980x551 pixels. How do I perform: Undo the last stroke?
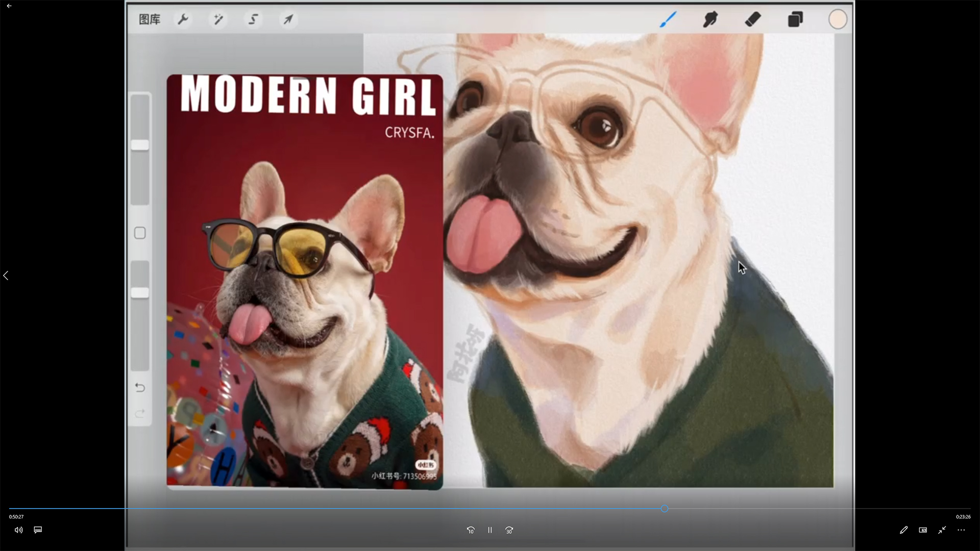tap(140, 388)
